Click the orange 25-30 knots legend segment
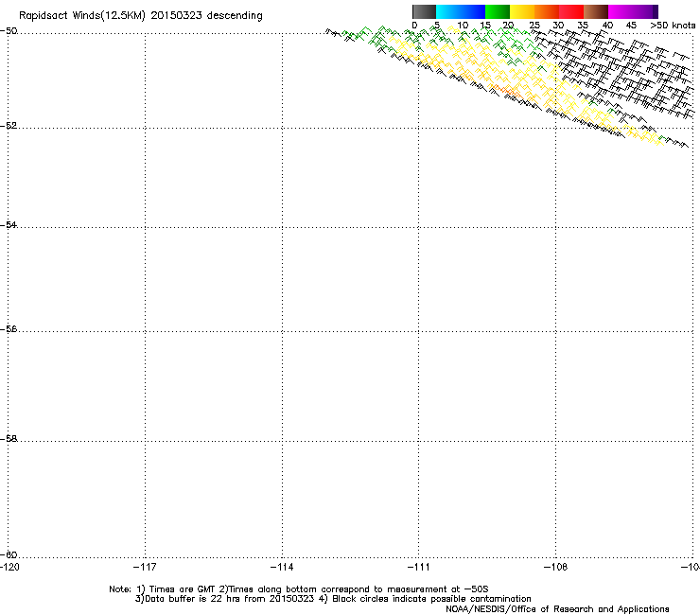Viewport: 700px width, 615px height. [547, 11]
